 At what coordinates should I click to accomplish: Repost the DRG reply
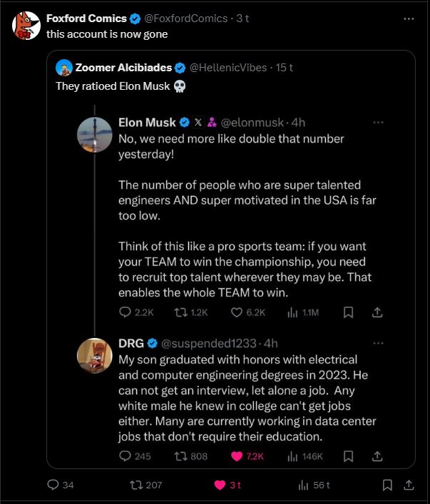(180, 456)
